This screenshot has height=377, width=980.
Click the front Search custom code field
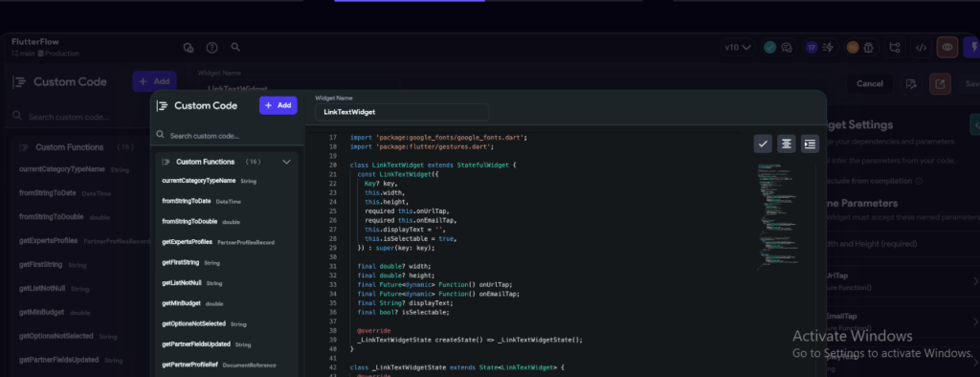click(227, 136)
